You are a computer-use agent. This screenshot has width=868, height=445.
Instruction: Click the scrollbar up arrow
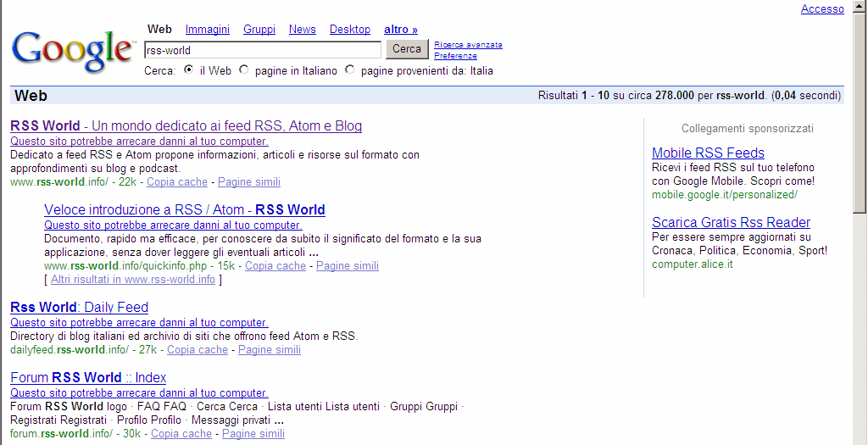860,7
